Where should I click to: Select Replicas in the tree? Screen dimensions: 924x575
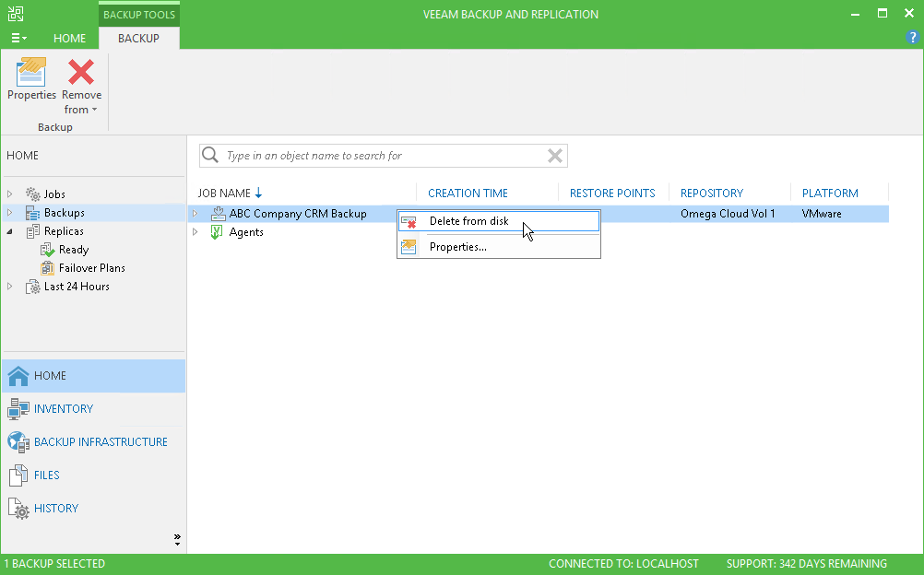pos(64,231)
